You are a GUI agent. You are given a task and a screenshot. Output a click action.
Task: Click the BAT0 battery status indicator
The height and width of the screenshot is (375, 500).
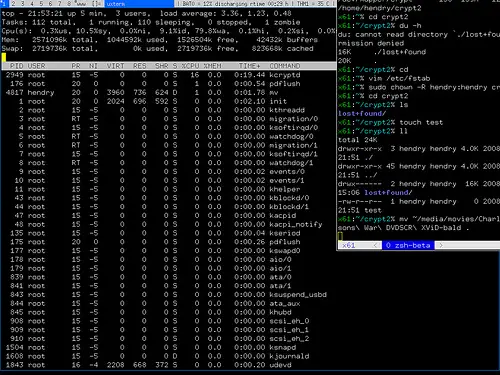[236, 4]
